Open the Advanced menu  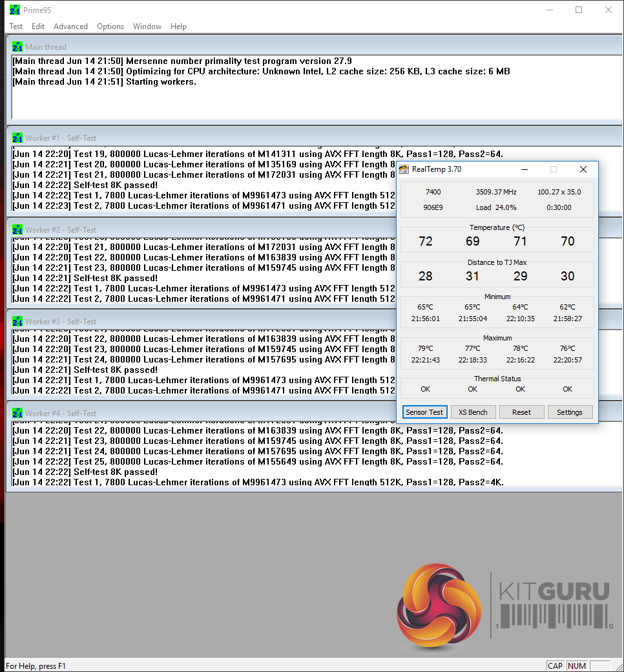click(x=70, y=26)
